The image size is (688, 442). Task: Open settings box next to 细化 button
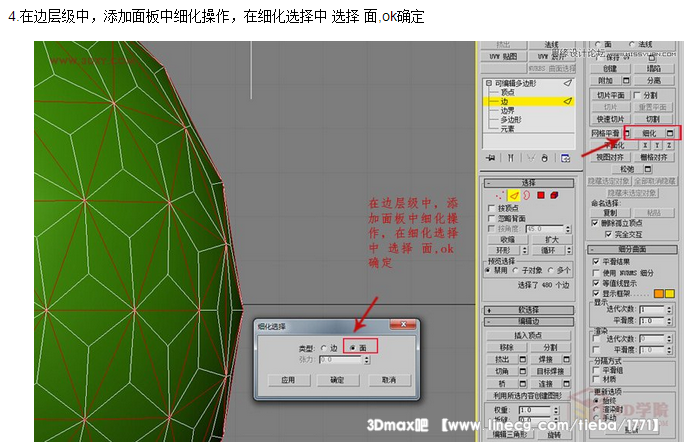[x=670, y=133]
